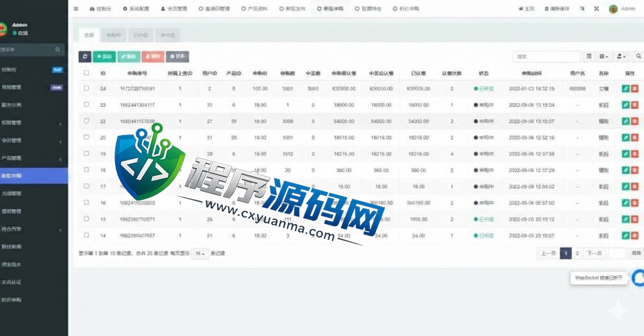Delete row with ID 23

pos(635,105)
